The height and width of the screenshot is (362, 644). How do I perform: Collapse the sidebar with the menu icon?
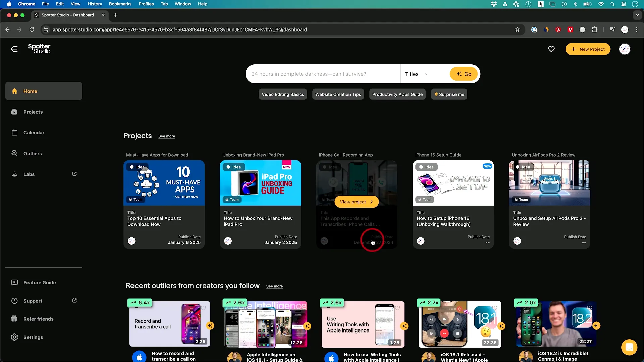pos(14,49)
